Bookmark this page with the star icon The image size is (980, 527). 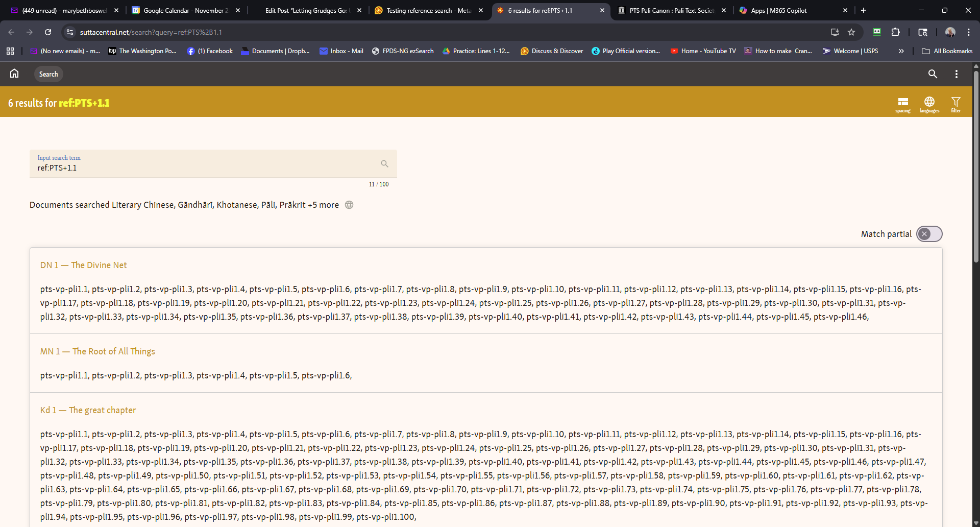point(851,32)
